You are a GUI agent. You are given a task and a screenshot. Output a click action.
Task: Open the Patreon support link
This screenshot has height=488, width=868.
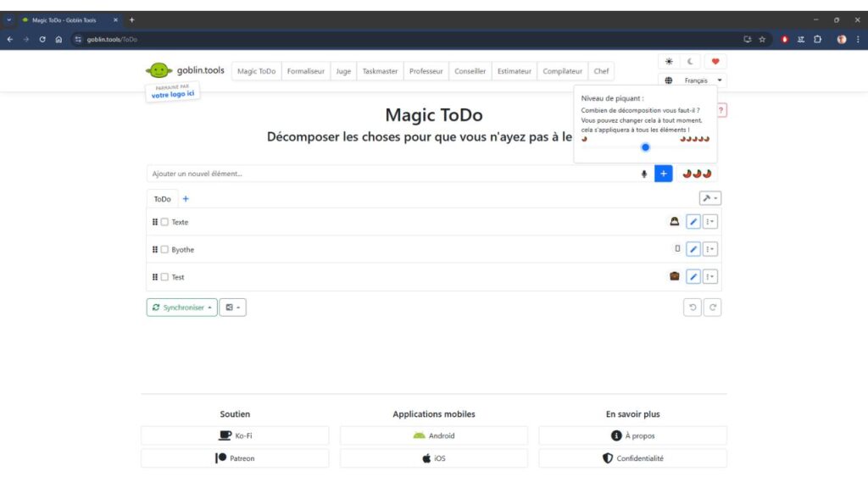[235, 458]
